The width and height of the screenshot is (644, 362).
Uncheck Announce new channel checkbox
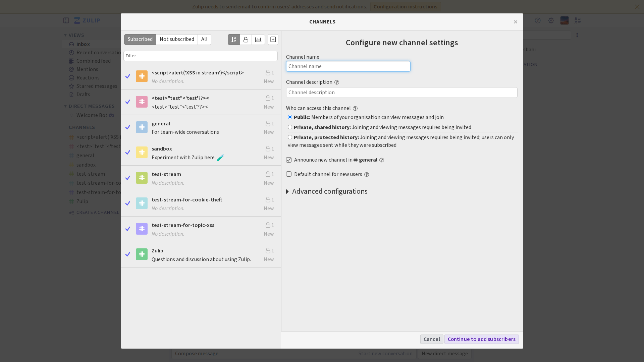[289, 160]
